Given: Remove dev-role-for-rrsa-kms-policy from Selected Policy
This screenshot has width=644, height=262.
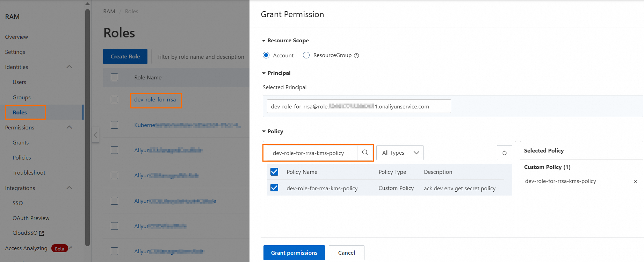Looking at the screenshot, I should (635, 182).
